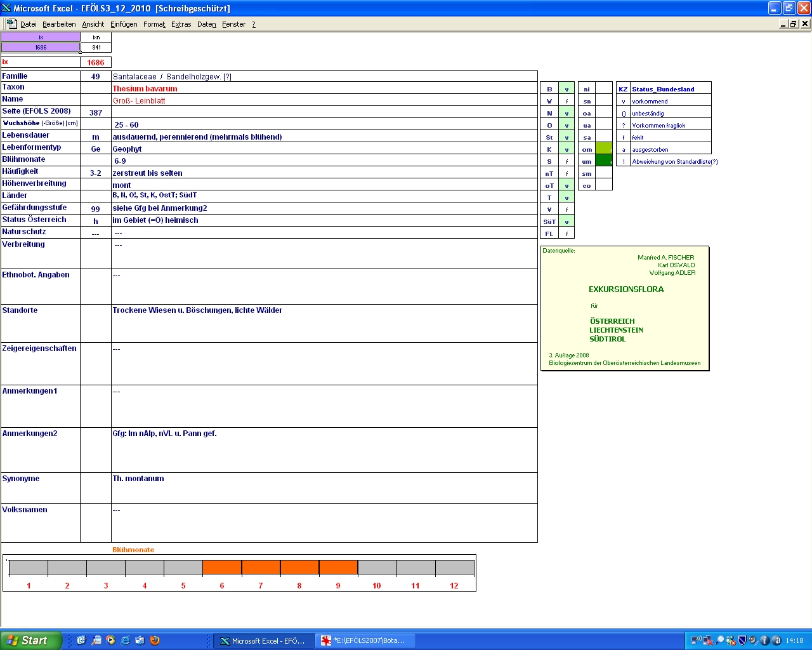Click the Bundesland code SüT
The height and width of the screenshot is (650, 812).
pos(549,222)
